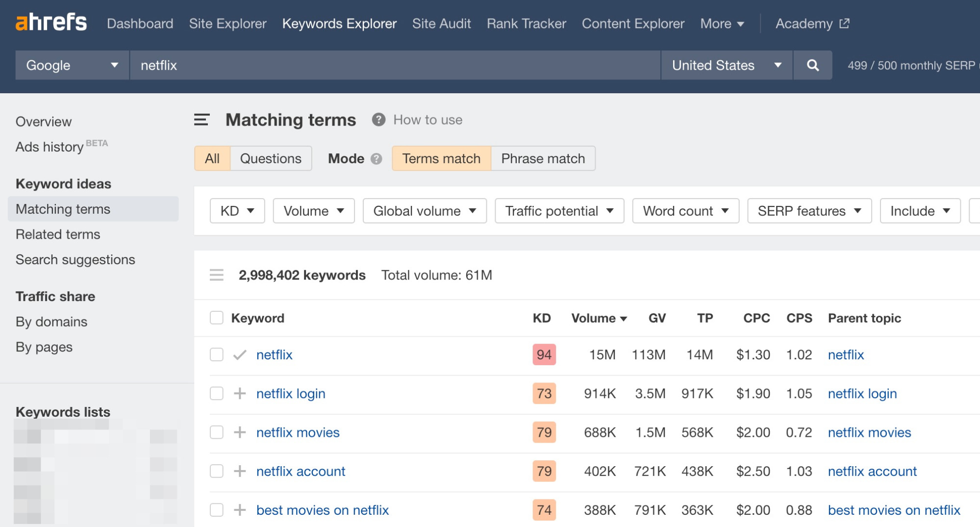Click the checkmark icon next to netflix keyword
Screen dimensions: 980x527
240,354
